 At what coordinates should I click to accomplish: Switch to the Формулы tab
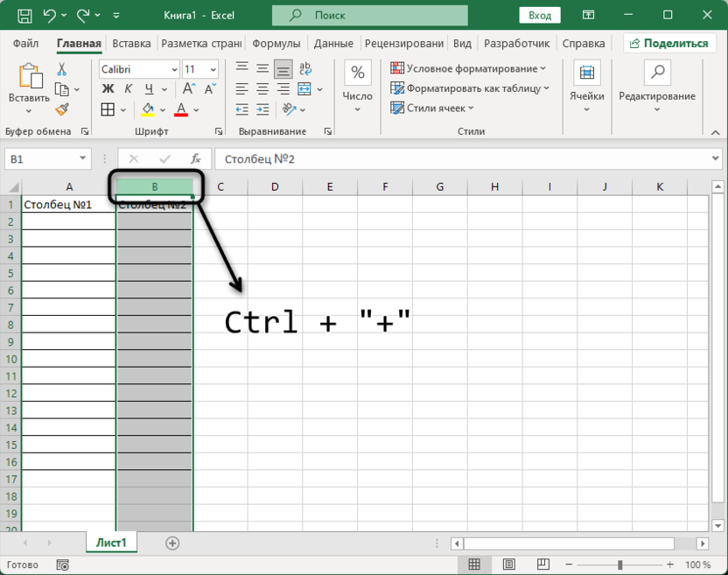coord(276,43)
